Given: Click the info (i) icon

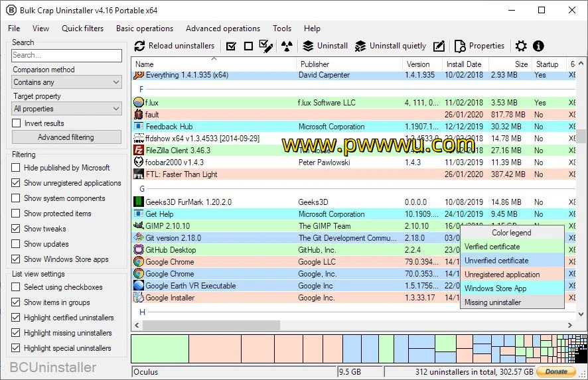Looking at the screenshot, I should [538, 46].
